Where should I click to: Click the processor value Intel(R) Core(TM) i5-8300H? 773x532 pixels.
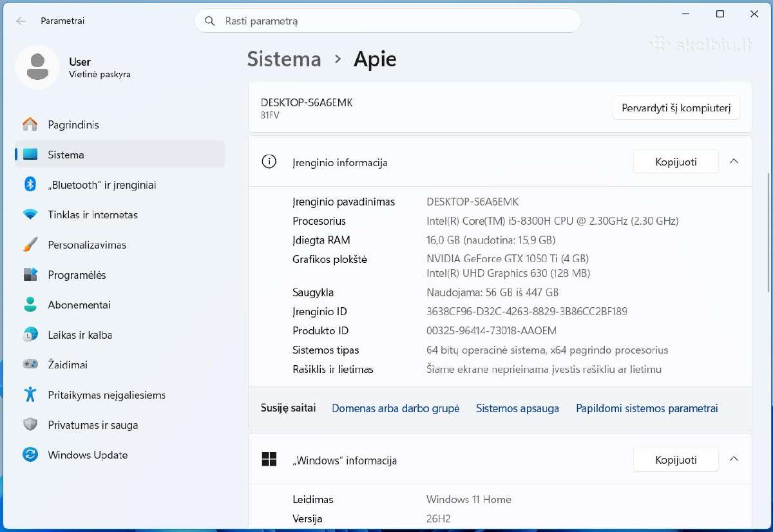(x=553, y=221)
